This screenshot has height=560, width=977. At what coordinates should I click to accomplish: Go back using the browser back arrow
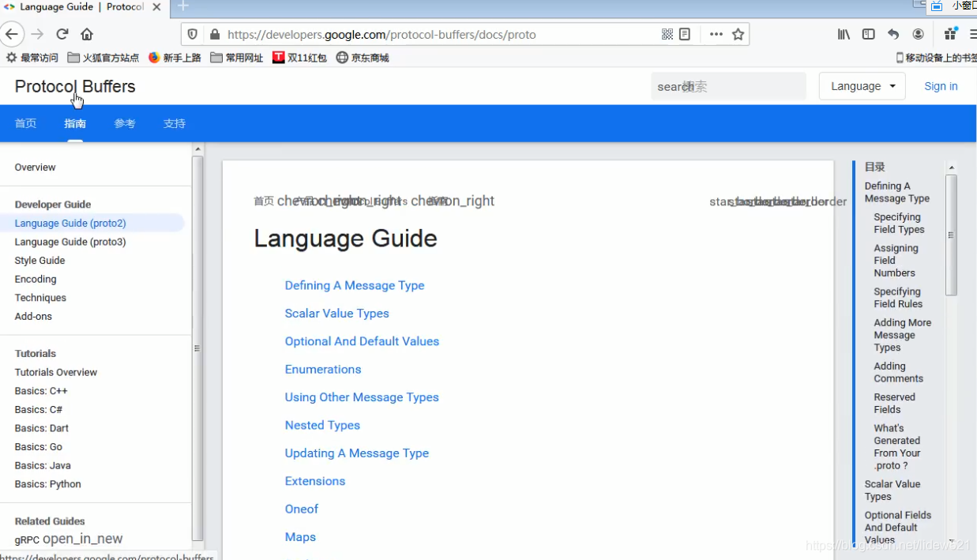pos(11,34)
